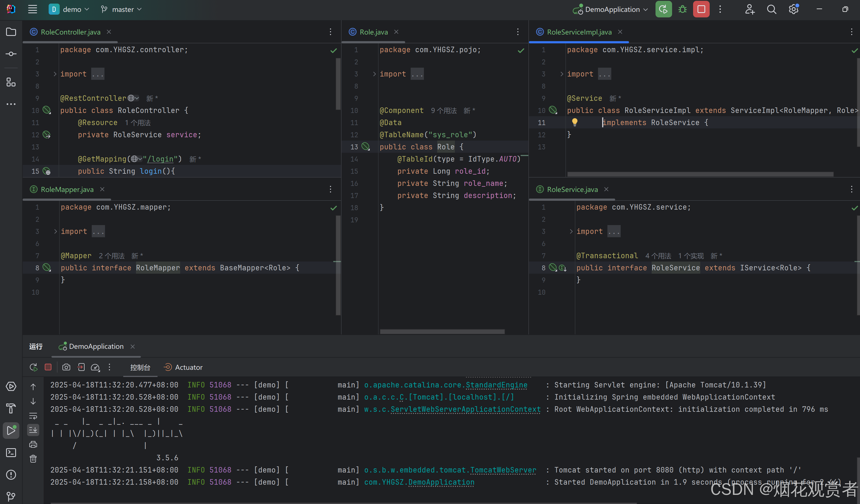Toggle soft-wrap in the console output
Viewport: 860px width, 504px height.
point(33,416)
